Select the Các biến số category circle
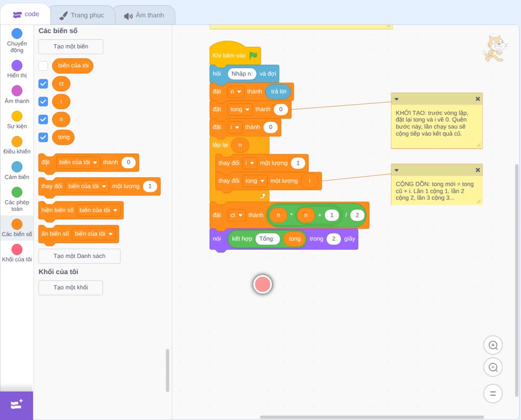This screenshot has width=521, height=420. click(x=17, y=224)
